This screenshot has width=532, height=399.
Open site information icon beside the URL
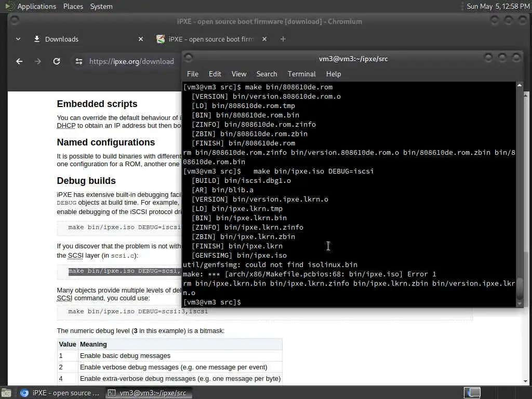pyautogui.click(x=79, y=61)
